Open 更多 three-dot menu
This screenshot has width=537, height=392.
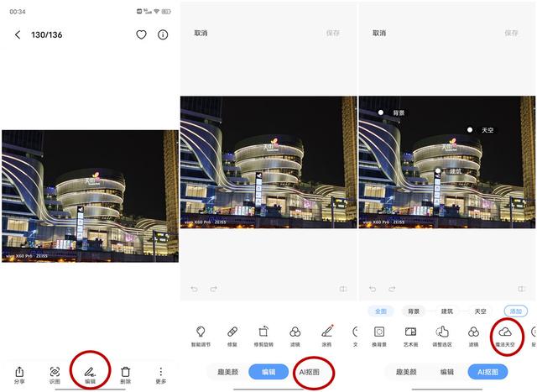point(160,373)
